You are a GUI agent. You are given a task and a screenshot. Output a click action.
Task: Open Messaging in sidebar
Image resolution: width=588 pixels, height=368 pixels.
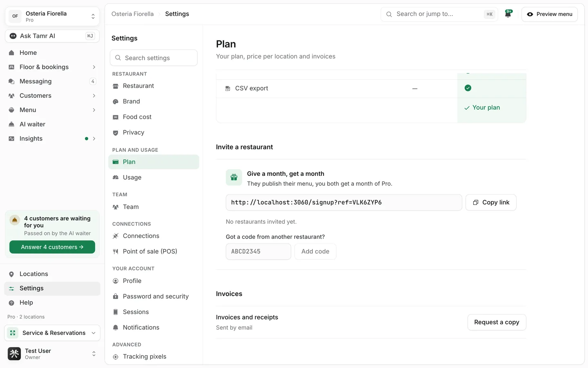point(52,81)
